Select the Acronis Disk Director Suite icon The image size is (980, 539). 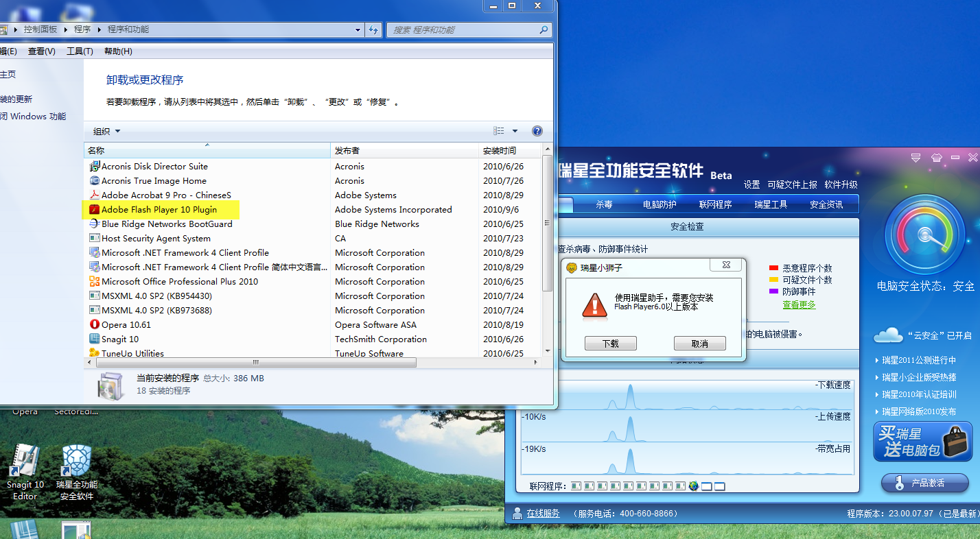[x=95, y=166]
